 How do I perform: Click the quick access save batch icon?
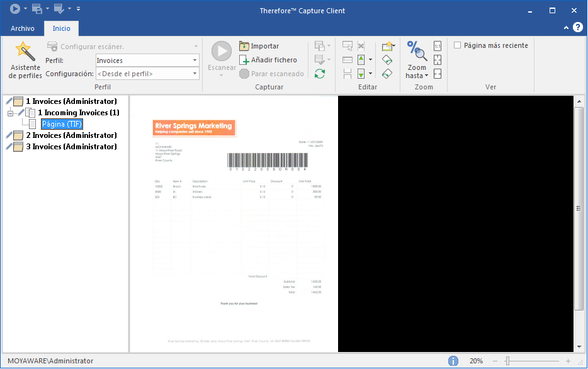(x=37, y=9)
